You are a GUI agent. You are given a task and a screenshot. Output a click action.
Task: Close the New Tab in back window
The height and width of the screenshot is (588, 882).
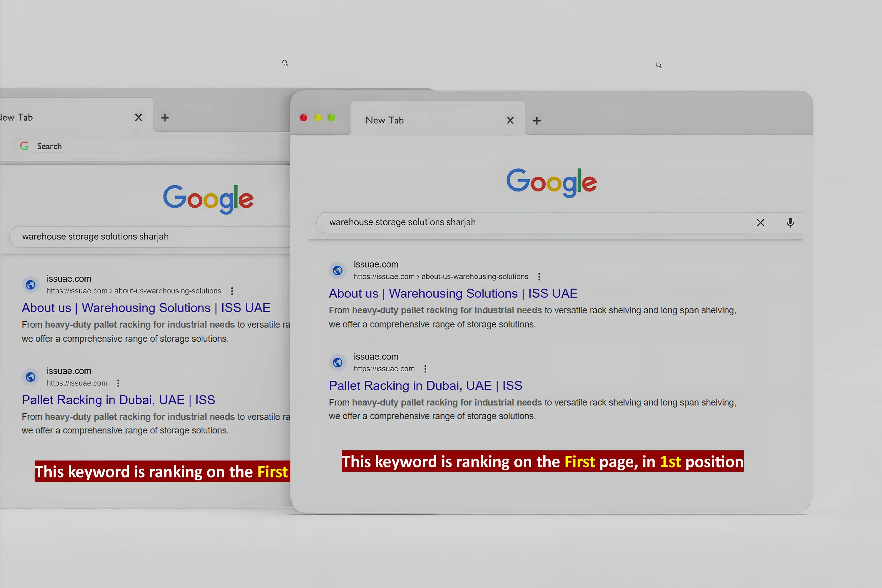(x=138, y=118)
